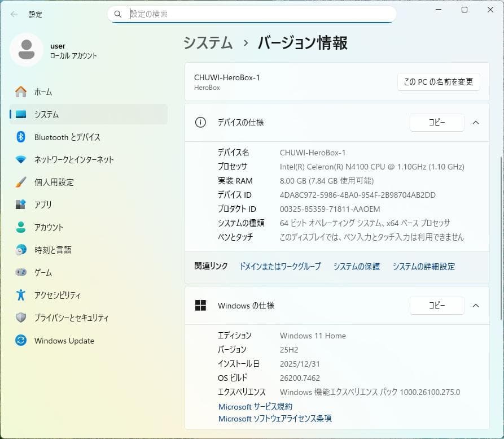Image resolution: width=504 pixels, height=439 pixels.
Task: Open 個人用設定 category
Action: [x=89, y=182]
